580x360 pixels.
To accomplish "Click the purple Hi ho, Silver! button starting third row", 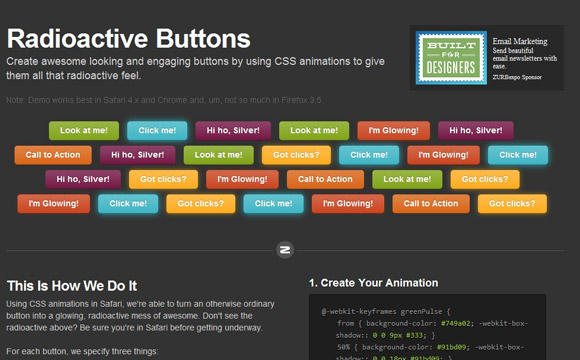I will tap(83, 179).
